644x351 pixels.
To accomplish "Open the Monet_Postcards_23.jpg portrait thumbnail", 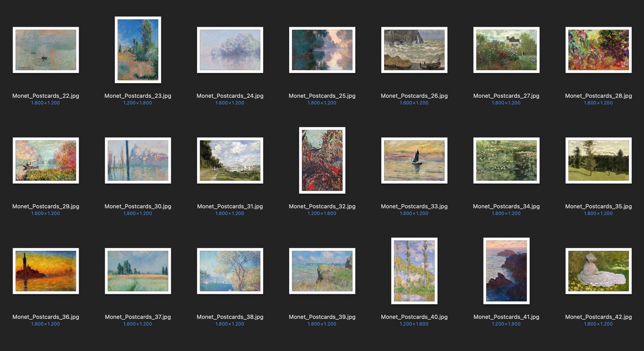I will (x=138, y=50).
